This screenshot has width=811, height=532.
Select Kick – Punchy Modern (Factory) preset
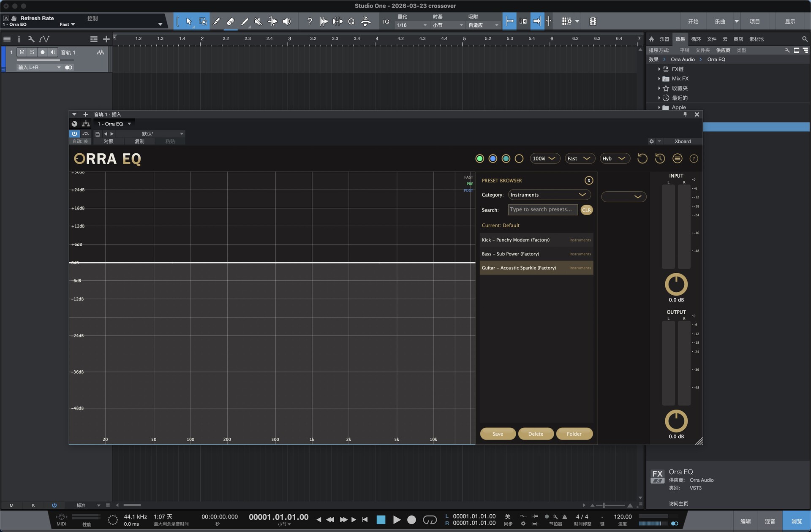(536, 240)
